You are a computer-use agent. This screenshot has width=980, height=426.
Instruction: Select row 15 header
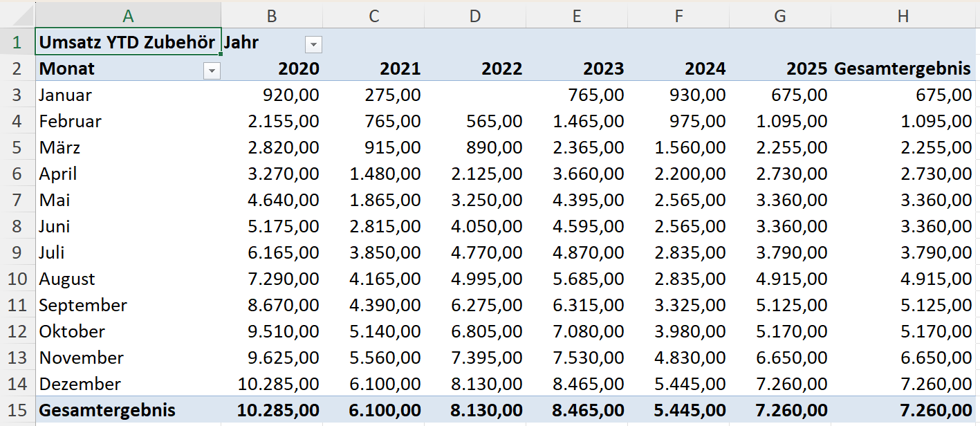click(x=17, y=410)
